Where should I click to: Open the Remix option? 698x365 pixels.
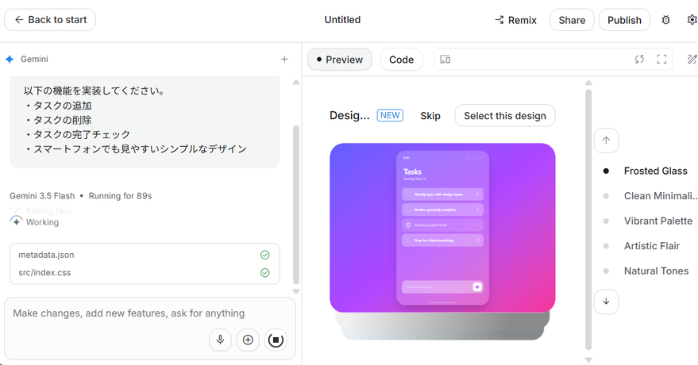[515, 20]
